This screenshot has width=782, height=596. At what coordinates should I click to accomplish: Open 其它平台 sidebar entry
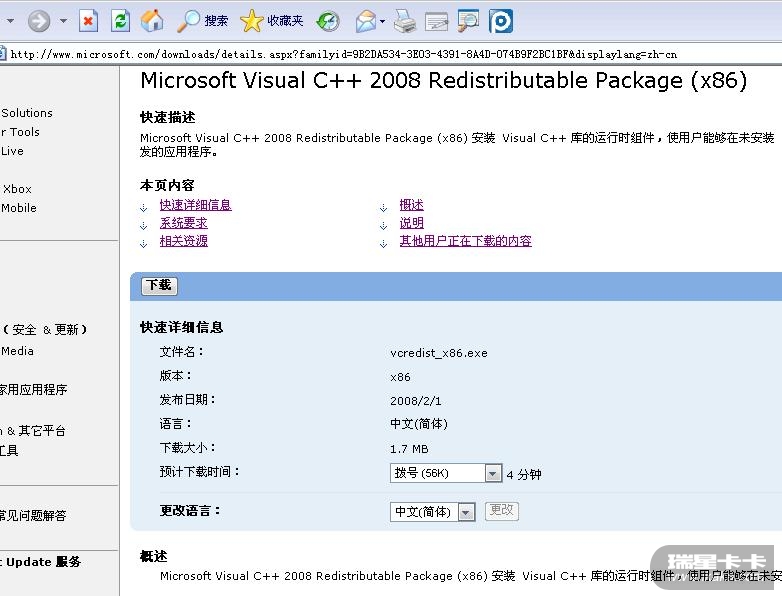pyautogui.click(x=33, y=430)
